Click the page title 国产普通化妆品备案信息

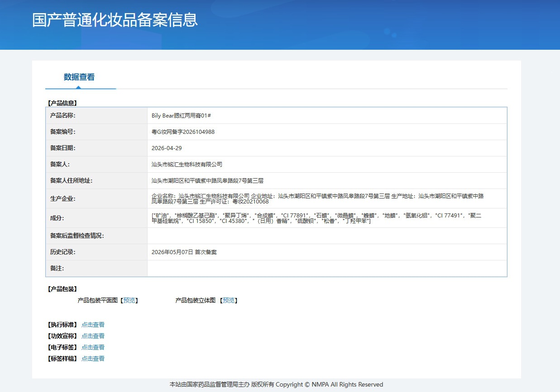tap(115, 20)
